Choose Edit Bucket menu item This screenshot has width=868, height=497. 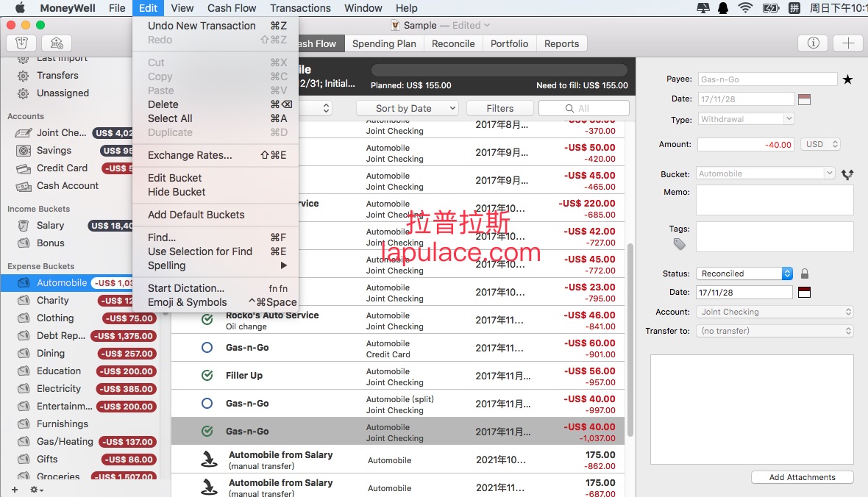216,178
